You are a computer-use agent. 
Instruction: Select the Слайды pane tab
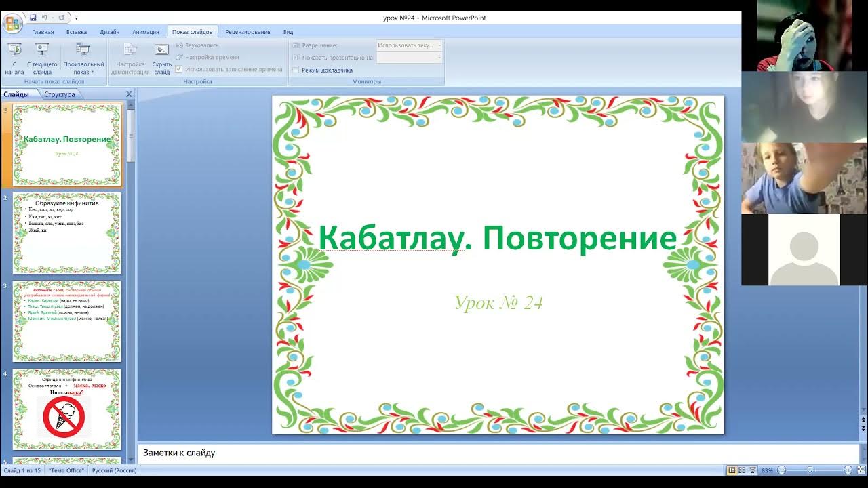coord(18,94)
